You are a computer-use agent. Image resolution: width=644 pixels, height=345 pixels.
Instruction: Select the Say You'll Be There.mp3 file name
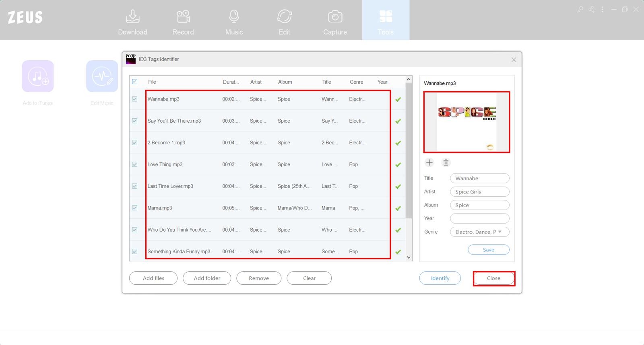[x=174, y=121]
